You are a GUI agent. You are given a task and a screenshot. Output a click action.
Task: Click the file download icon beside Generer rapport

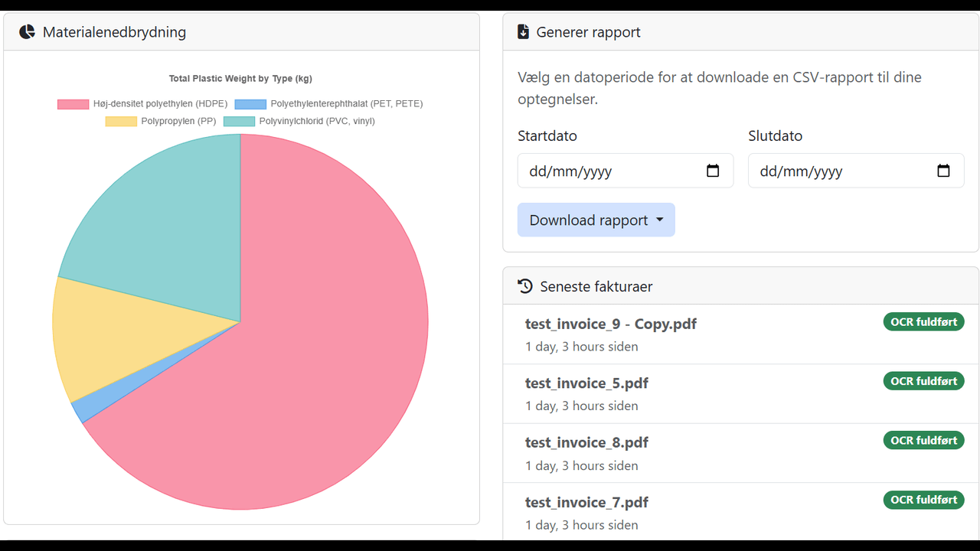pyautogui.click(x=524, y=32)
